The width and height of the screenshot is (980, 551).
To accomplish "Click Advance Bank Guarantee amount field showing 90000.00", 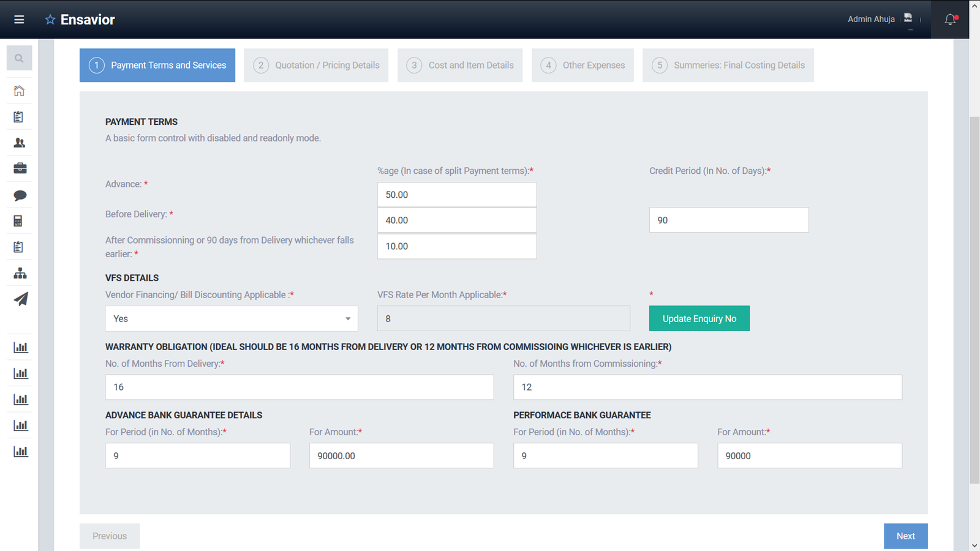I will [x=402, y=455].
